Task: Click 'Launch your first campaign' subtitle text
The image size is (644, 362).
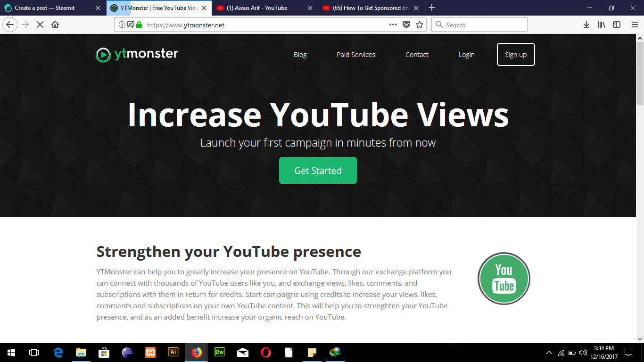Action: click(x=318, y=143)
